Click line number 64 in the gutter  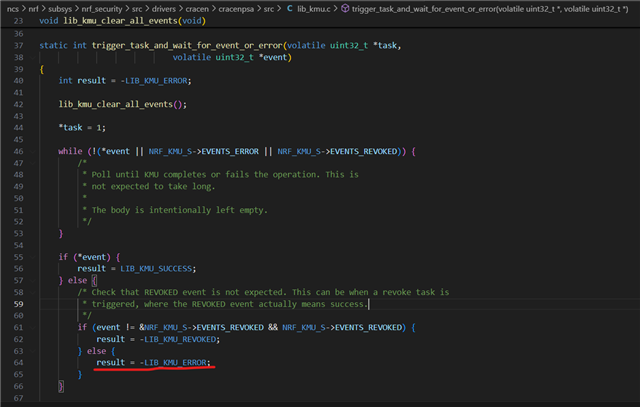pyautogui.click(x=18, y=363)
